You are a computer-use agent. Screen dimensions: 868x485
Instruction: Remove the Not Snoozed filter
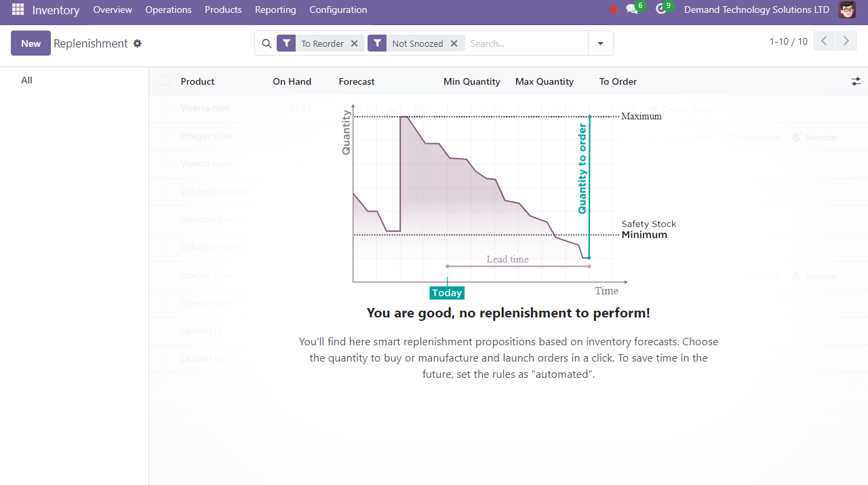[454, 43]
